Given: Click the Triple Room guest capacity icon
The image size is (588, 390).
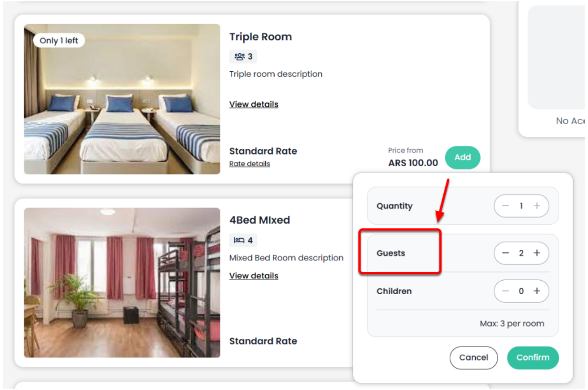Looking at the screenshot, I should pyautogui.click(x=240, y=57).
